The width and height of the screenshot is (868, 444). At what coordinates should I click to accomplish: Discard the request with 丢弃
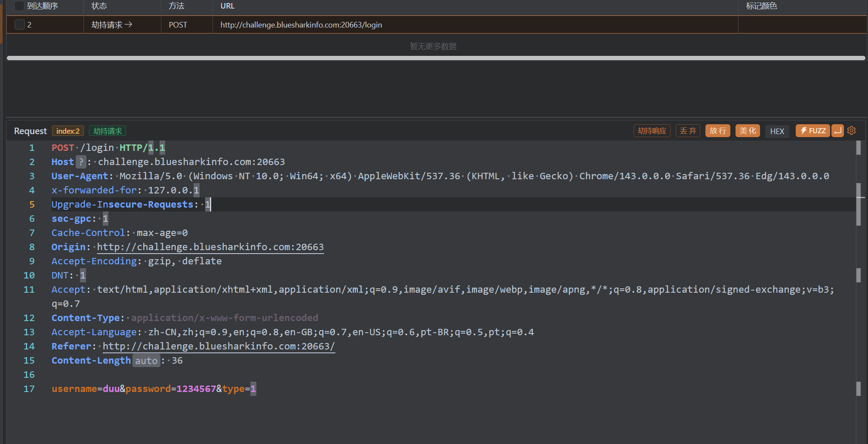[688, 131]
